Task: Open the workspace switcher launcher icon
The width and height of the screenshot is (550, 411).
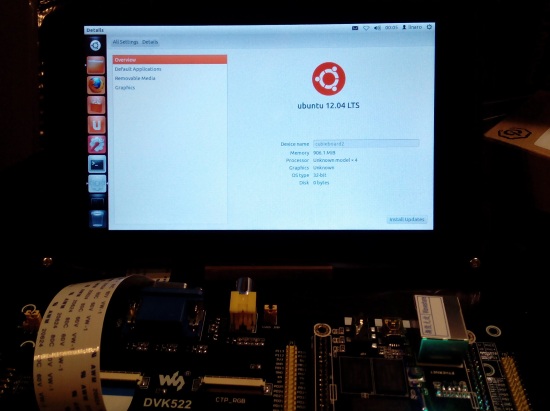Action: click(x=98, y=201)
